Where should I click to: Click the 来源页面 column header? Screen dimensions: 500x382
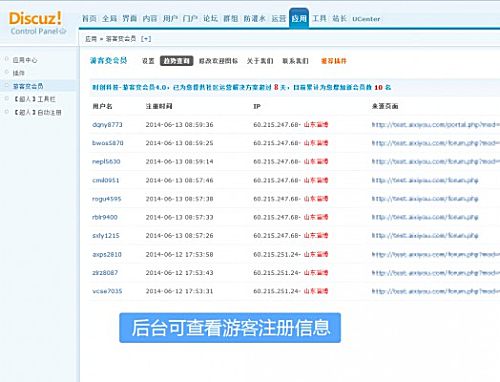385,106
